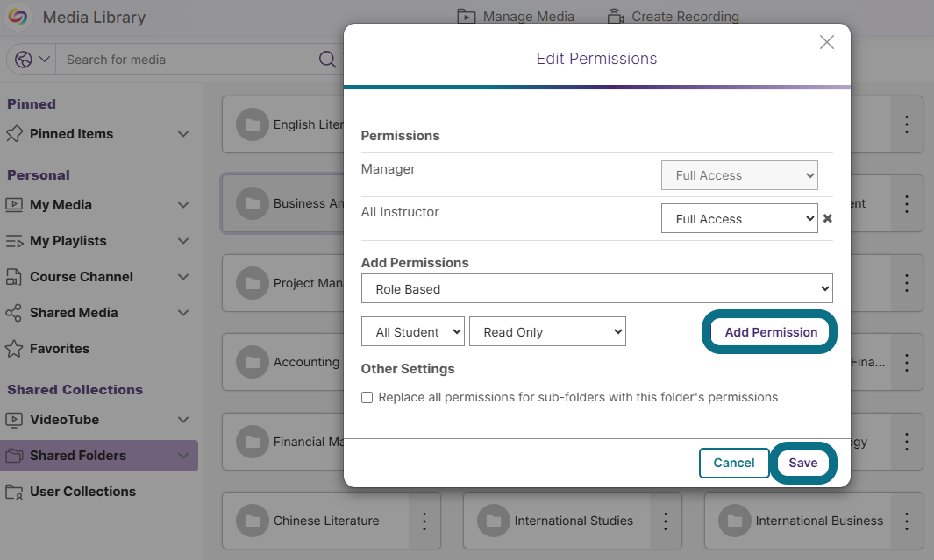The width and height of the screenshot is (934, 560).
Task: Click the My Media icon
Action: [x=14, y=205]
